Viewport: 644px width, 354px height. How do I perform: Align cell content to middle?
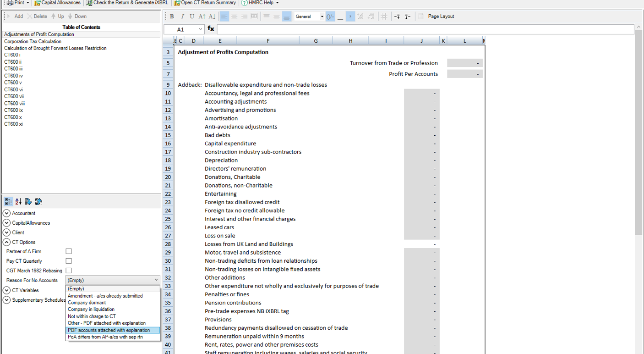pos(277,17)
